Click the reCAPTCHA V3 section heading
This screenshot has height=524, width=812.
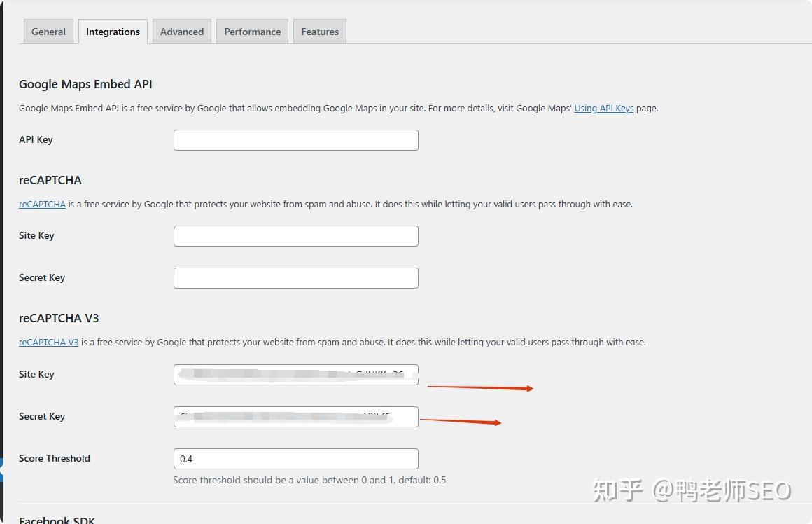(59, 318)
